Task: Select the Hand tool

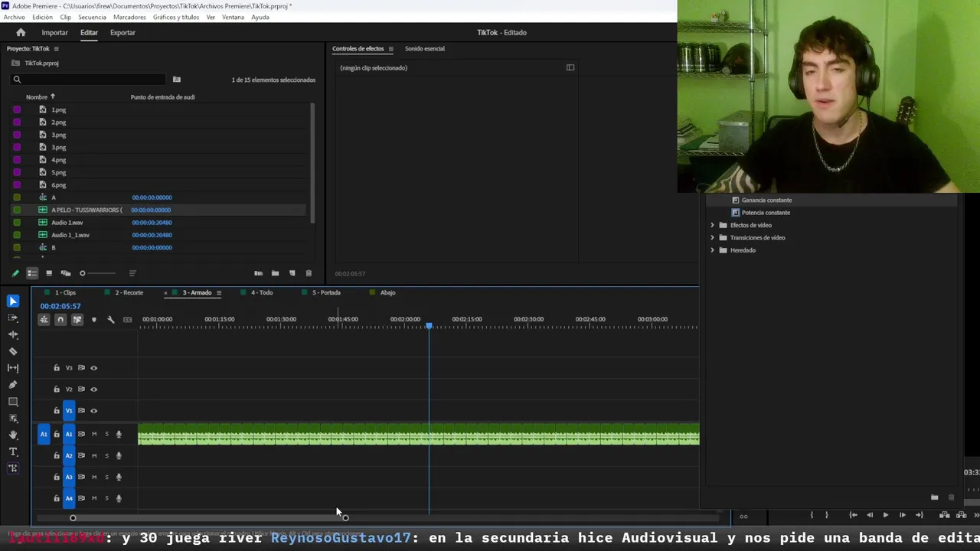Action: click(13, 435)
